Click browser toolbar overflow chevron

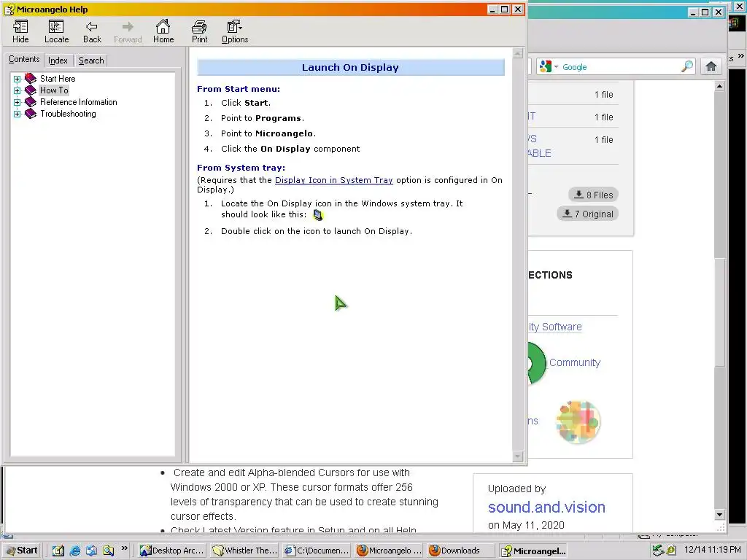pos(740,56)
